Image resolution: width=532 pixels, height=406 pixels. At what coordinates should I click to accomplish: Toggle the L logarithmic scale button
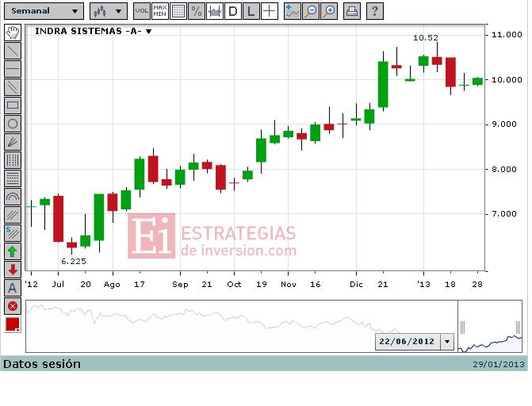[x=251, y=11]
